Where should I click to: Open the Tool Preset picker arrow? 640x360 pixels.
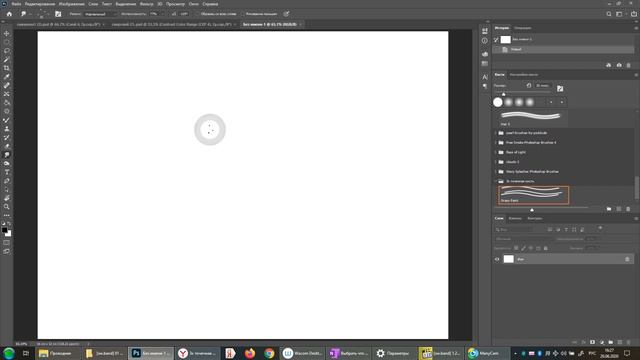click(x=30, y=14)
